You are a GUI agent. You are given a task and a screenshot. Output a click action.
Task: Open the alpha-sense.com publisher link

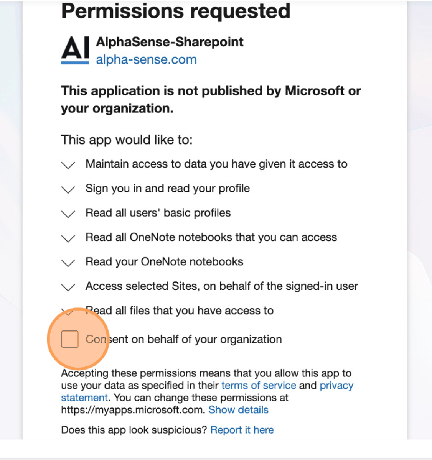tap(146, 60)
